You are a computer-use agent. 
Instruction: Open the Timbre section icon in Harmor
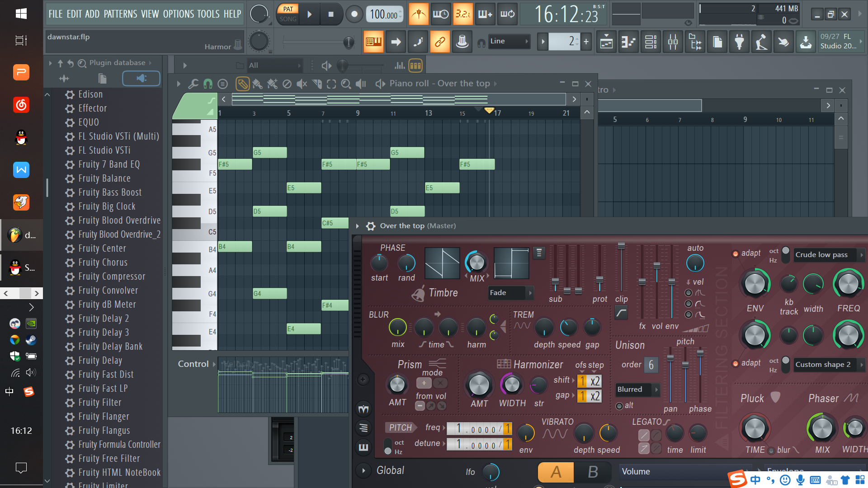point(418,293)
